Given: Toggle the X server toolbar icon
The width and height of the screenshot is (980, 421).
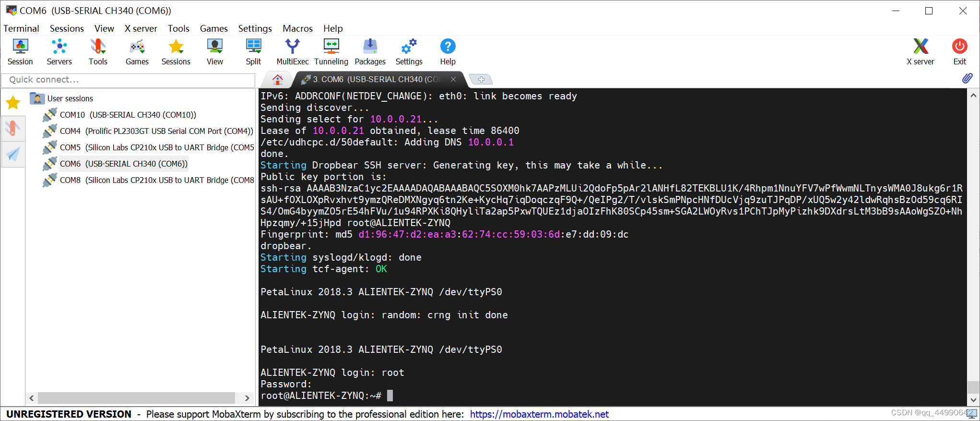Looking at the screenshot, I should coord(921,52).
